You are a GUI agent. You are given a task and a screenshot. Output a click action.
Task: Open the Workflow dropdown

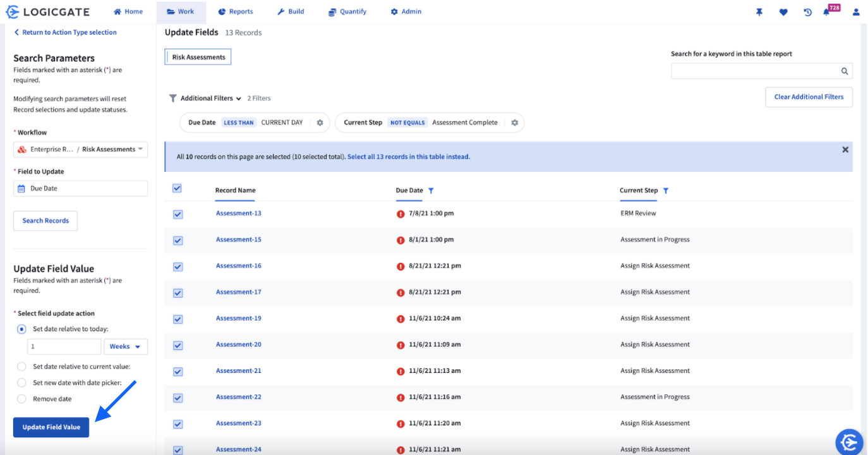pyautogui.click(x=80, y=150)
